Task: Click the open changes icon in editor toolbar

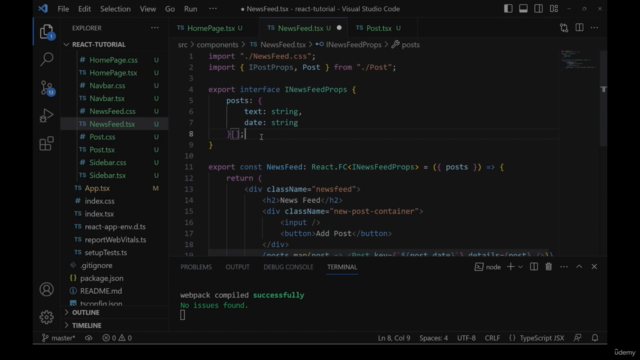Action: [564, 28]
